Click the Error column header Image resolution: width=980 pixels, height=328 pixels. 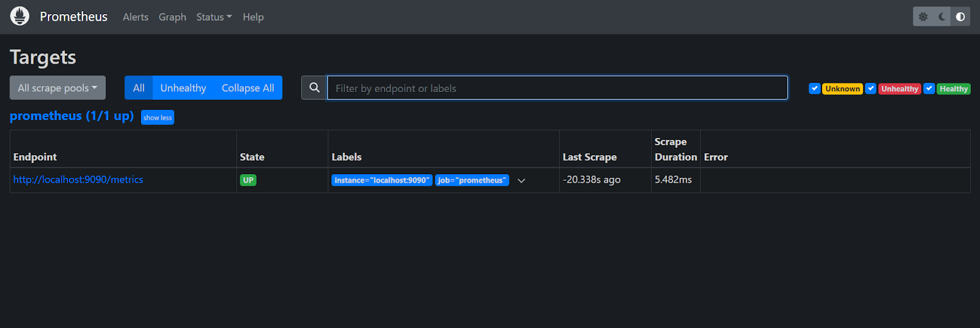click(716, 157)
